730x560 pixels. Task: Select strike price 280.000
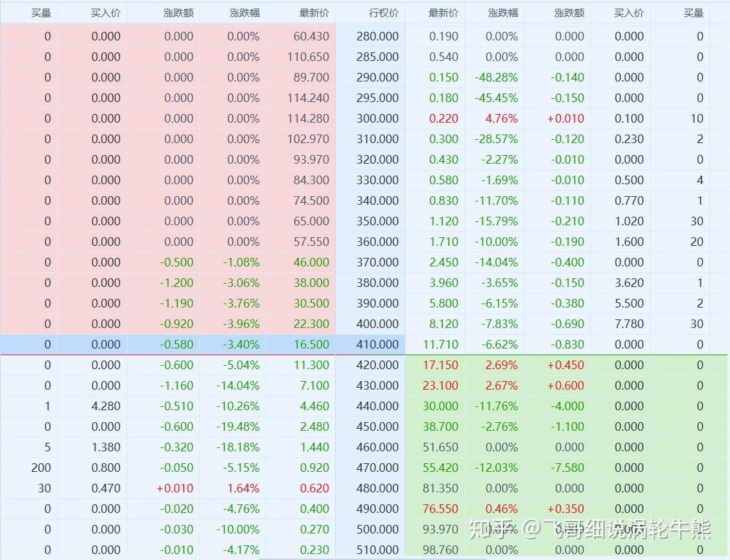378,36
